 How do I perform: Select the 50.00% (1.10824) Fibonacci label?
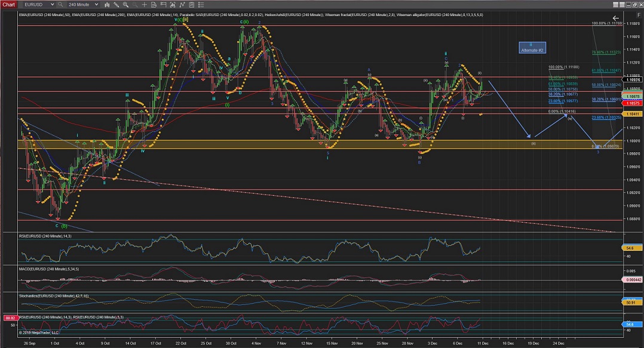606,85
